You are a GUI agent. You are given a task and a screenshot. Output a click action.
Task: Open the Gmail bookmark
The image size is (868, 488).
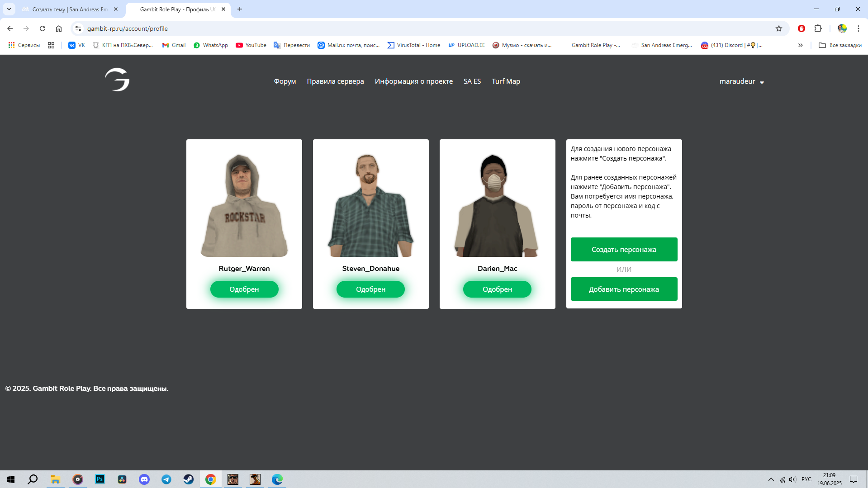coord(174,45)
